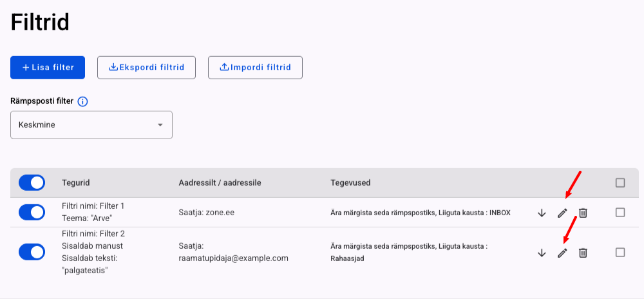Click the down arrow on Filter 2

coord(541,253)
